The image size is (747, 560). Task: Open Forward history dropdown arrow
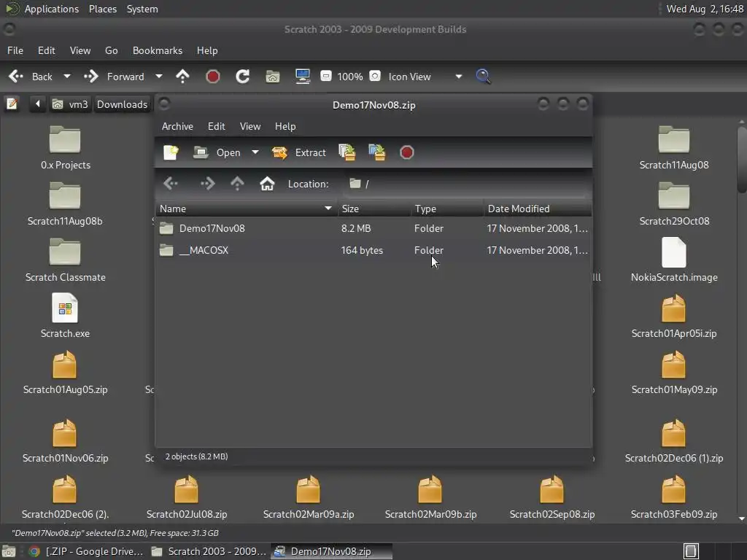tap(159, 77)
